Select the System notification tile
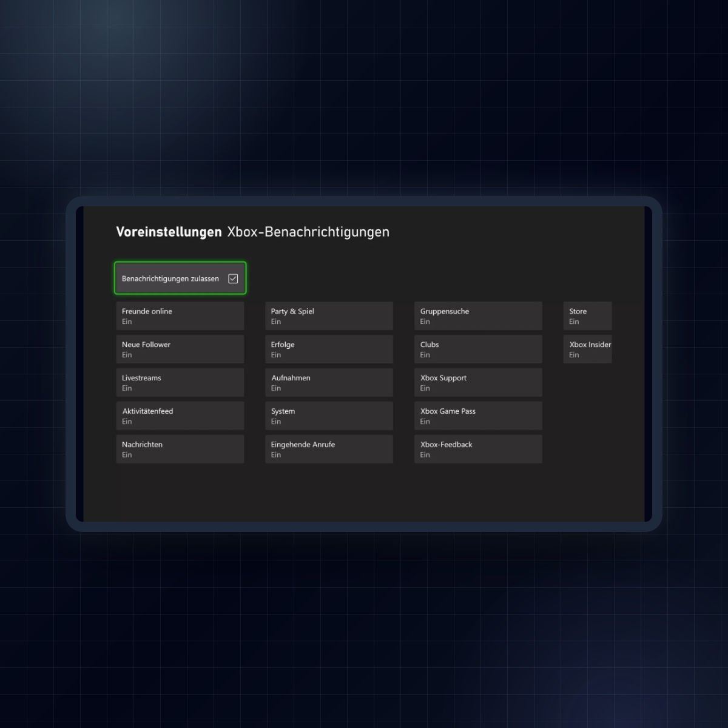Image resolution: width=728 pixels, height=728 pixels. pyautogui.click(x=329, y=416)
